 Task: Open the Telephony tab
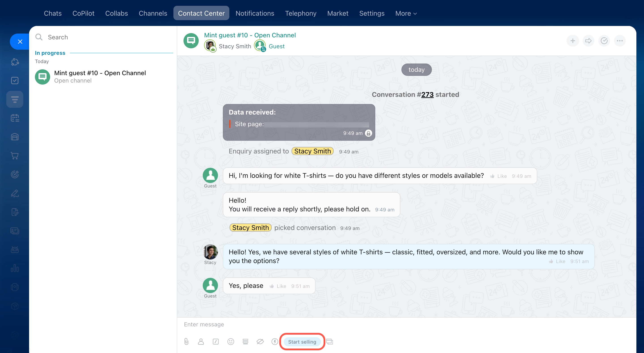[x=301, y=13]
